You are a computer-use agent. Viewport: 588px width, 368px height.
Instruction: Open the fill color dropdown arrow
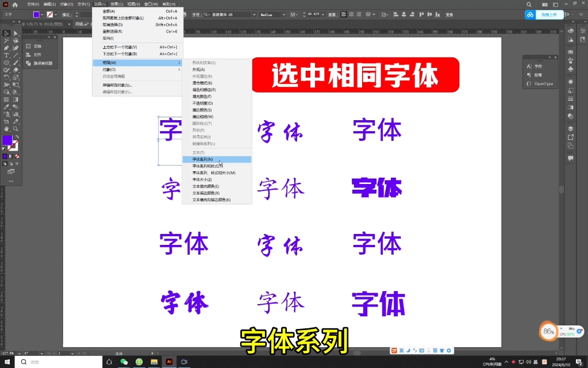[x=42, y=14]
